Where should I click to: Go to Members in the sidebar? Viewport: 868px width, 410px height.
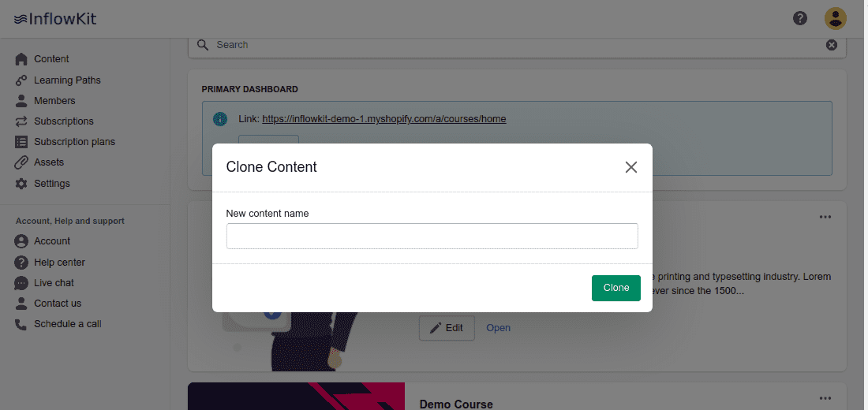tap(54, 101)
